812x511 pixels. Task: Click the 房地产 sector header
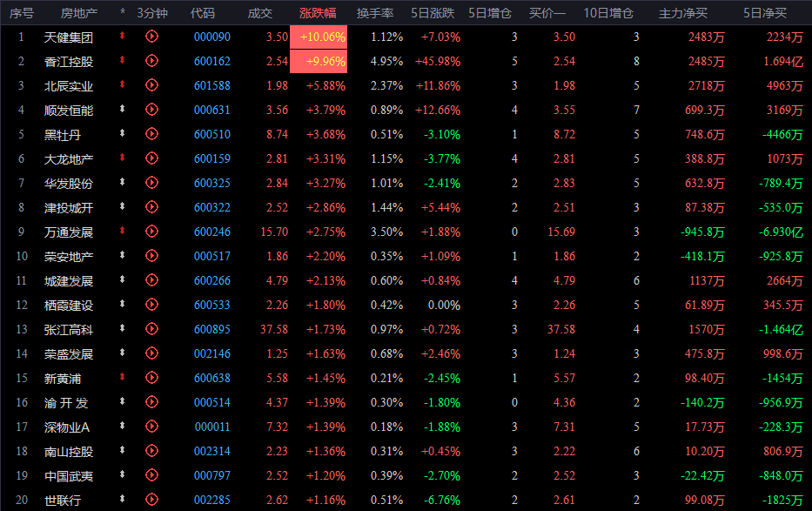click(x=78, y=13)
